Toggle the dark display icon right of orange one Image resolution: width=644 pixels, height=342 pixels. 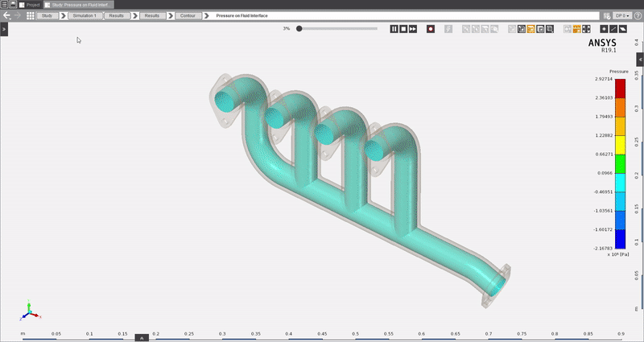(x=540, y=29)
